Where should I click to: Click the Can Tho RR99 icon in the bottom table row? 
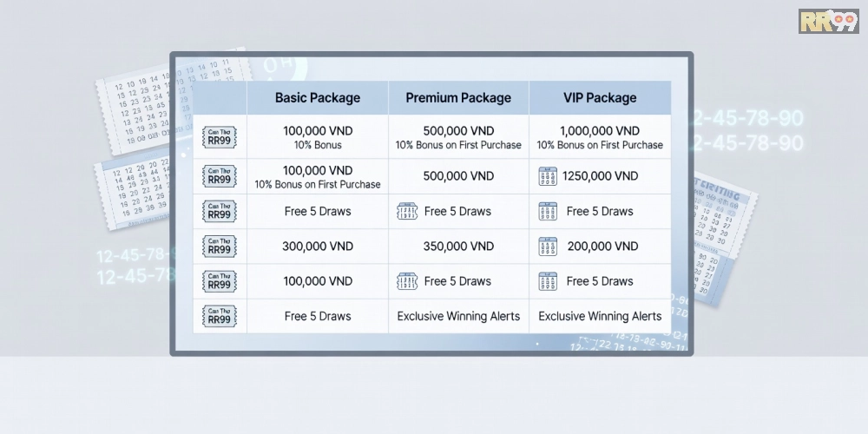coord(220,317)
